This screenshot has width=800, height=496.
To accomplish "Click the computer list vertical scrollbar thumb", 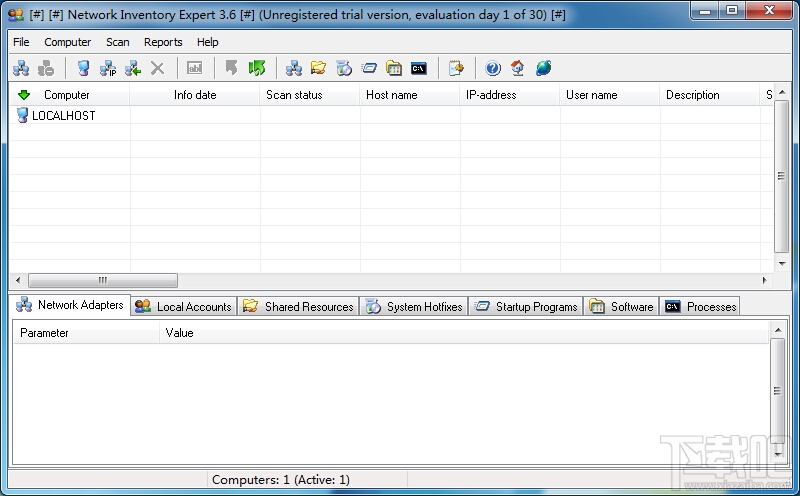I will tap(782, 176).
